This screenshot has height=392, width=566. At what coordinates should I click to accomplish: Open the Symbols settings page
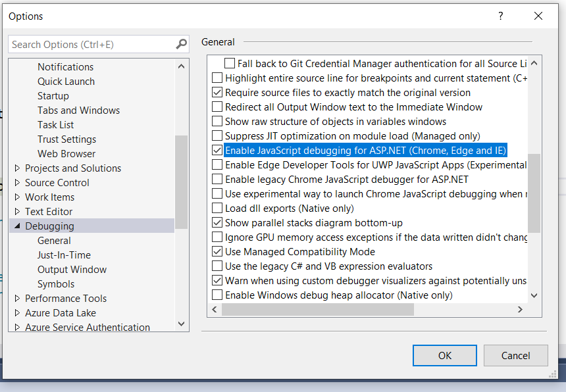[56, 284]
